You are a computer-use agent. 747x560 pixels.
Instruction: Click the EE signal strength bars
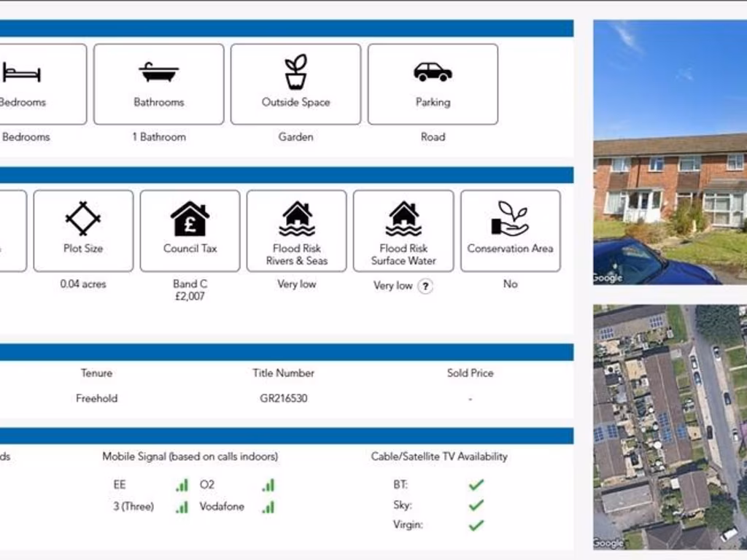pyautogui.click(x=182, y=485)
